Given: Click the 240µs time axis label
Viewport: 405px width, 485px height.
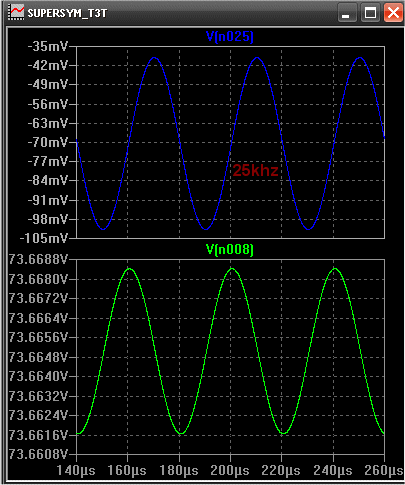Looking at the screenshot, I should pos(333,471).
